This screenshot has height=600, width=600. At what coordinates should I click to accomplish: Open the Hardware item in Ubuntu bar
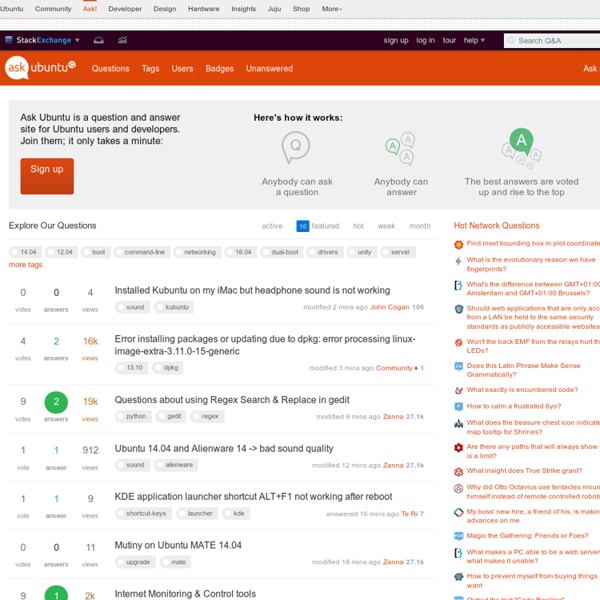pyautogui.click(x=204, y=8)
